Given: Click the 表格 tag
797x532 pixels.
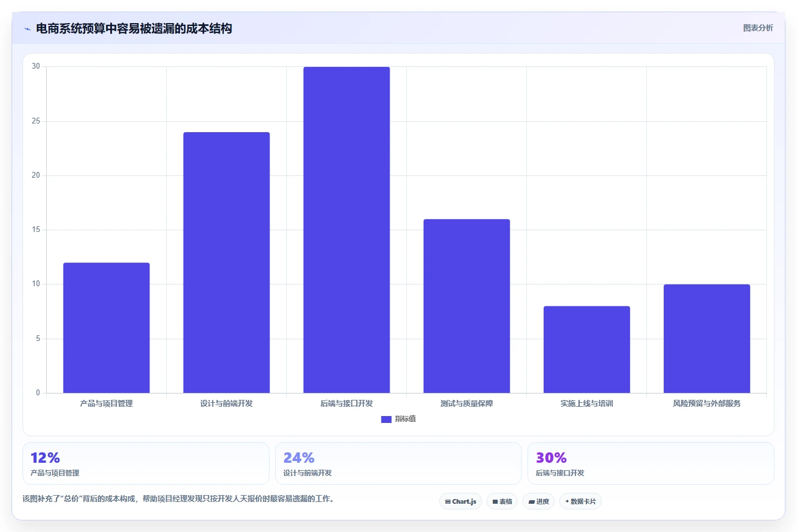Looking at the screenshot, I should [x=502, y=501].
